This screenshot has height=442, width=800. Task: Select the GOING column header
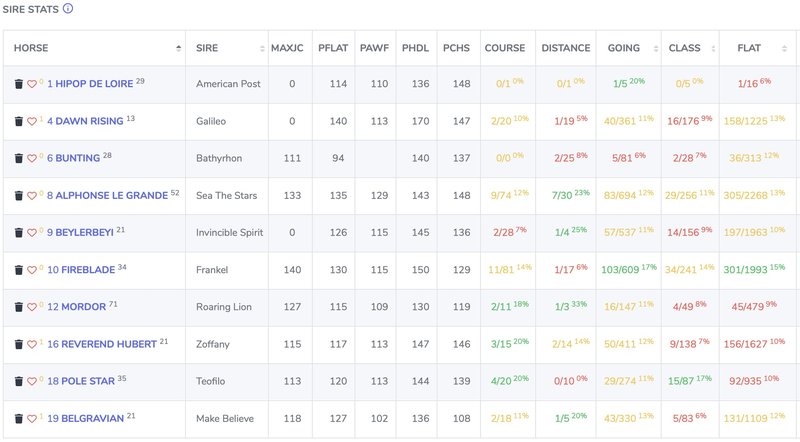[x=624, y=48]
